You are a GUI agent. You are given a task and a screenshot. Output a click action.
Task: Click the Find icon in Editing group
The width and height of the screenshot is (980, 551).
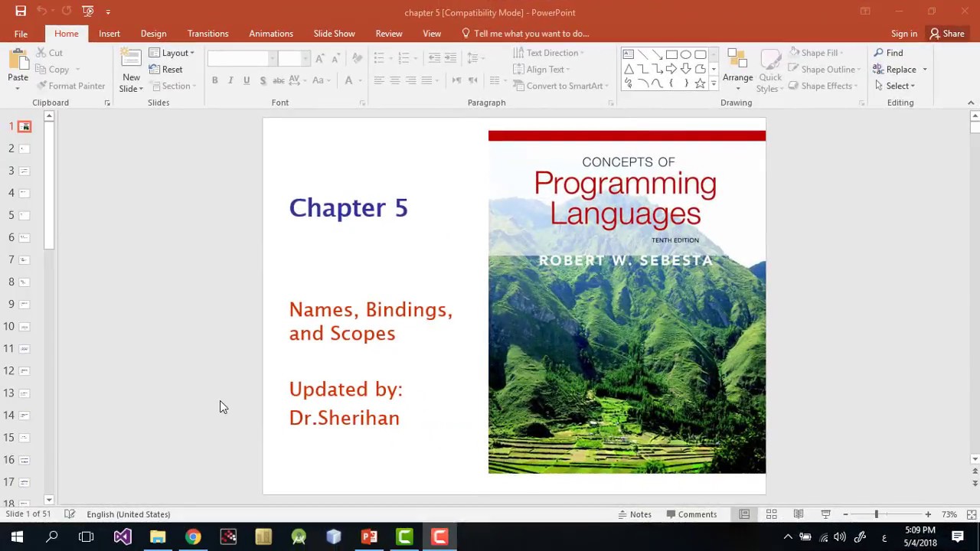(x=888, y=53)
